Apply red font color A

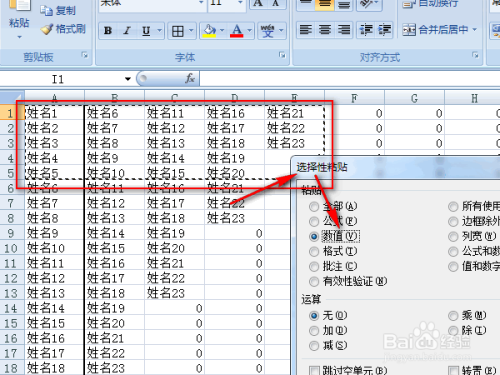tap(236, 31)
